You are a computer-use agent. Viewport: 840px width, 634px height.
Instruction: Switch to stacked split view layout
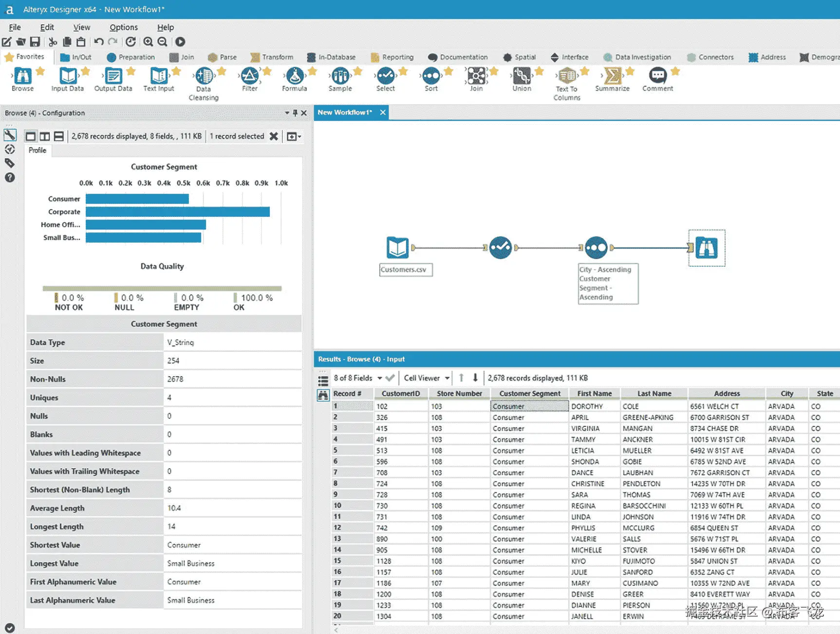click(x=59, y=136)
